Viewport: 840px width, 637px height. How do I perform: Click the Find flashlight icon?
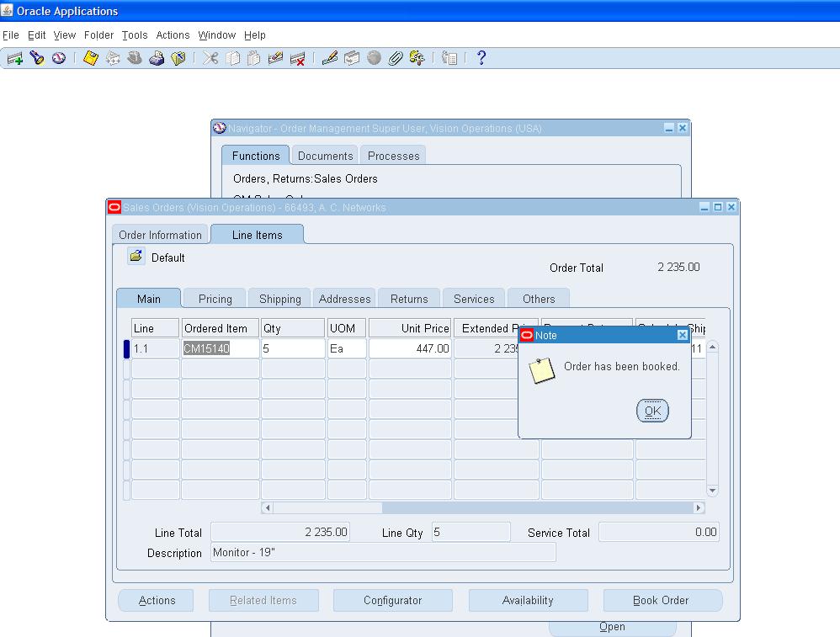coord(37,58)
